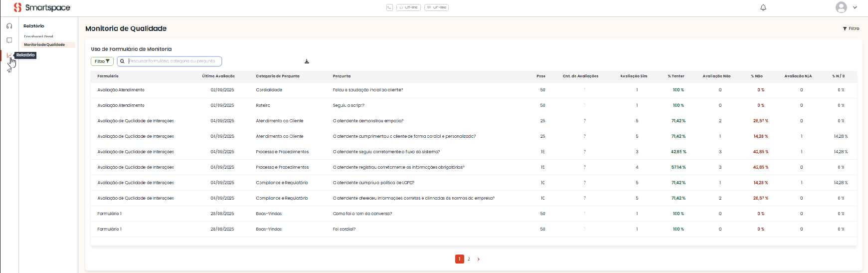Open the paper plane icon in sidebar
Screen dimensions: 868x273
coord(9,70)
